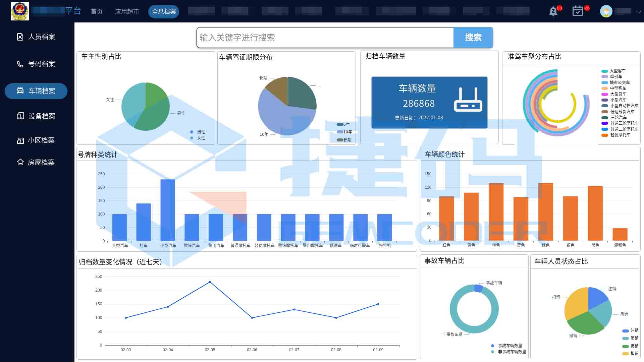Toggle 6年 legend in license term chart
Viewport: 644px width, 362px height.
(x=343, y=124)
